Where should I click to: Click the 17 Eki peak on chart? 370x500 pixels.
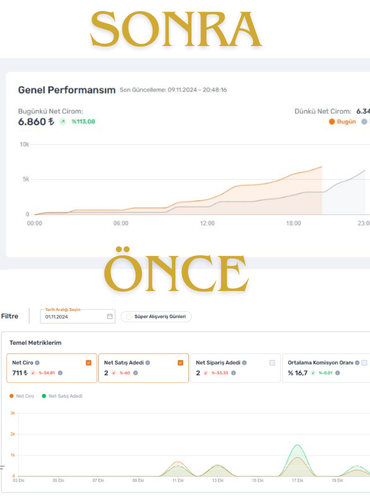pos(297,445)
